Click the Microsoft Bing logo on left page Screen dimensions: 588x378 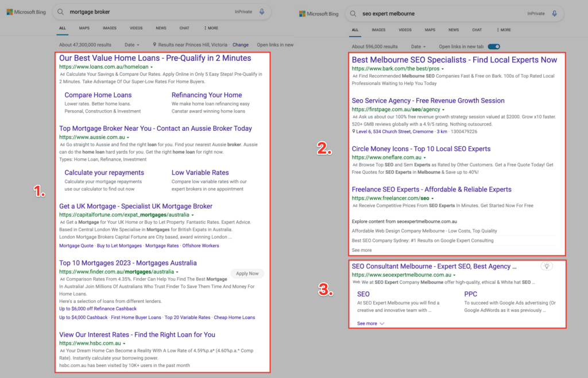click(25, 11)
